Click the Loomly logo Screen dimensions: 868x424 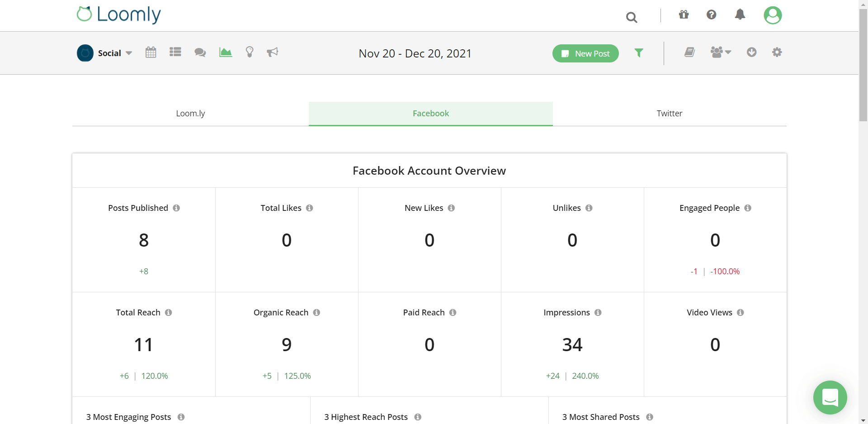pyautogui.click(x=119, y=14)
